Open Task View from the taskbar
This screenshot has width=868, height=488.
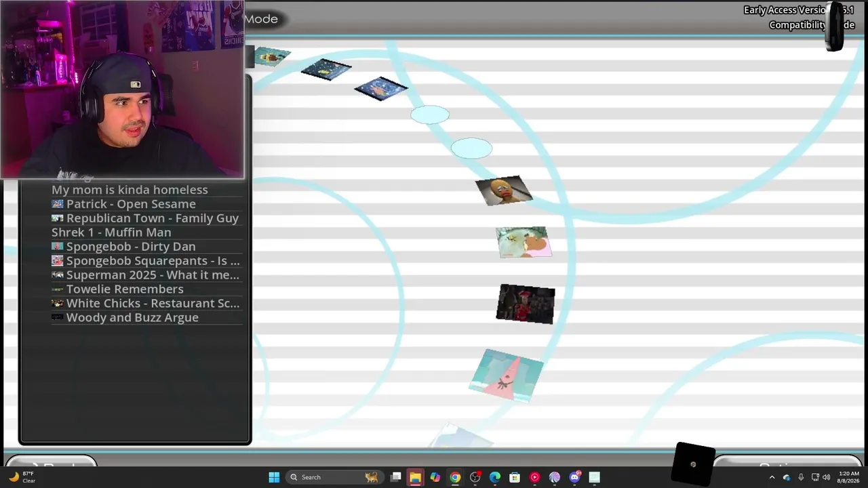pyautogui.click(x=395, y=477)
